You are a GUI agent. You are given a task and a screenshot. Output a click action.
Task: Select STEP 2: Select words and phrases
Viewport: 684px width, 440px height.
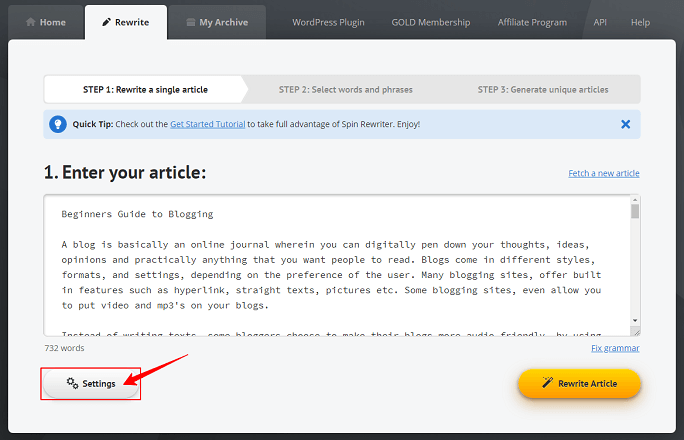coord(345,89)
